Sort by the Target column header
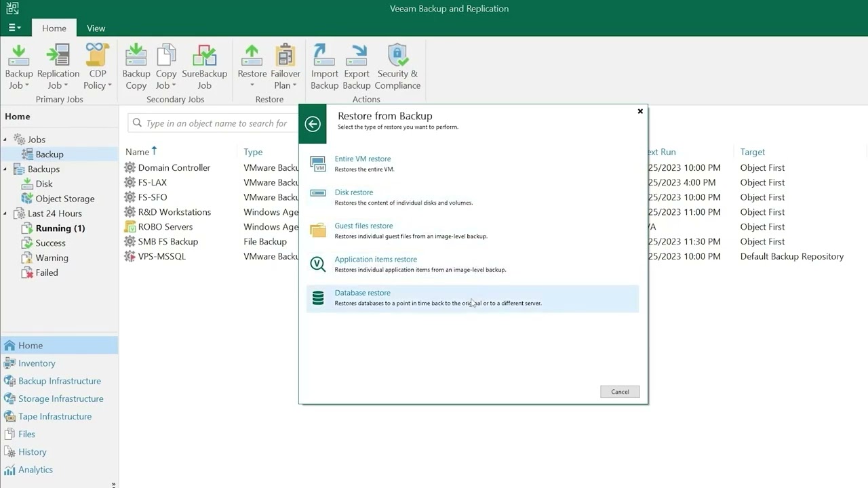The image size is (868, 488). point(753,152)
